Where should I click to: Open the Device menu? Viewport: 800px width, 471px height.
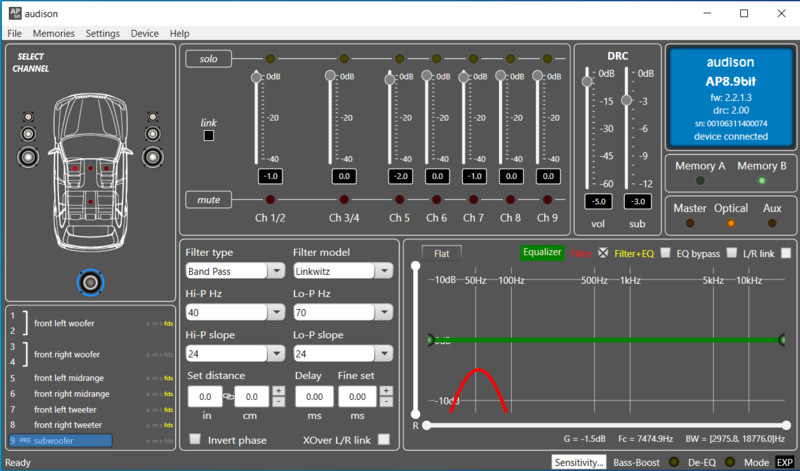pos(144,33)
